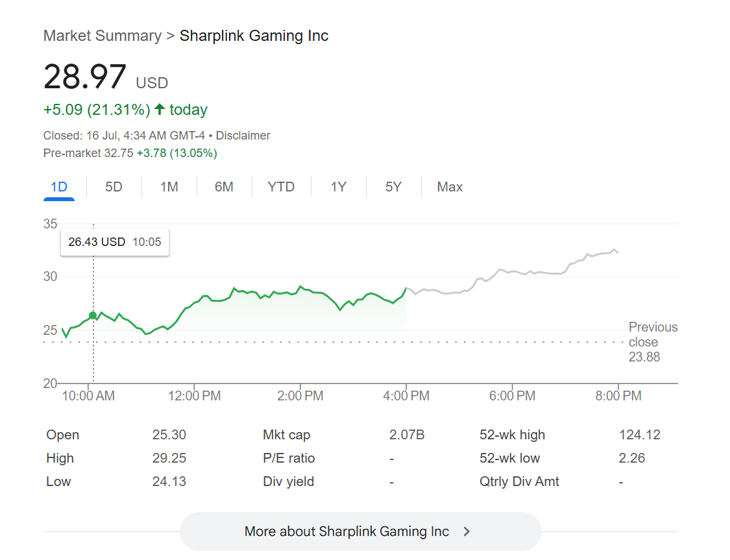Click the 6:00 PM axis label
Image resolution: width=730 pixels, height=560 pixels.
pyautogui.click(x=512, y=396)
